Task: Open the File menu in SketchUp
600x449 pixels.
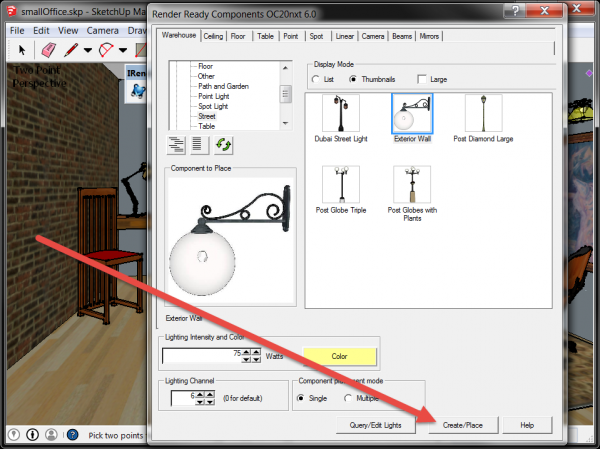Action: point(17,31)
